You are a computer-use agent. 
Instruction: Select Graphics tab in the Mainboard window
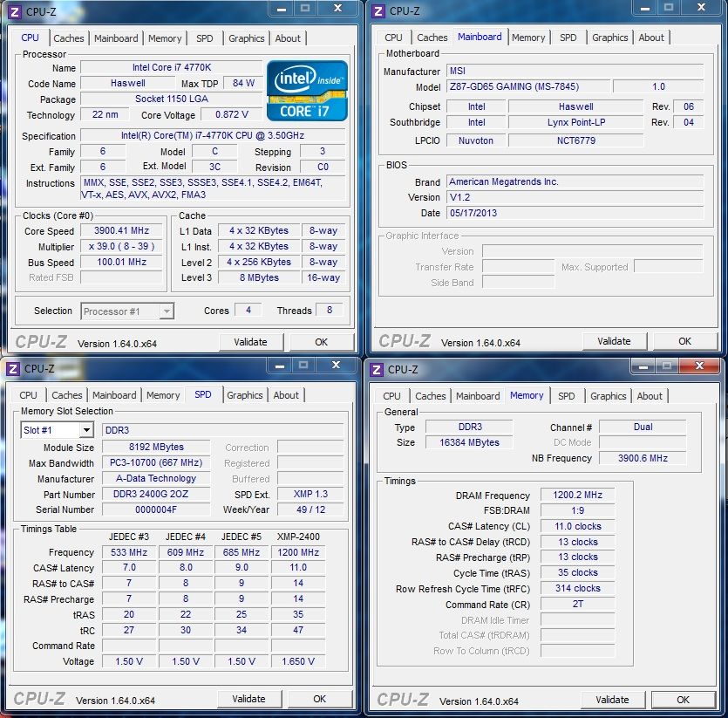coord(609,38)
